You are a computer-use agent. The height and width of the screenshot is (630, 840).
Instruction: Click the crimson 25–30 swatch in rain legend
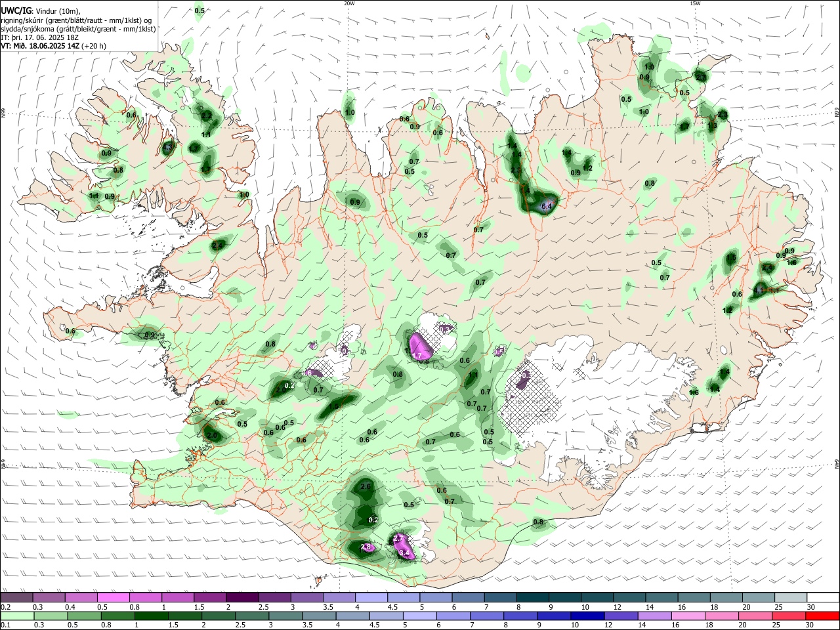point(788,616)
